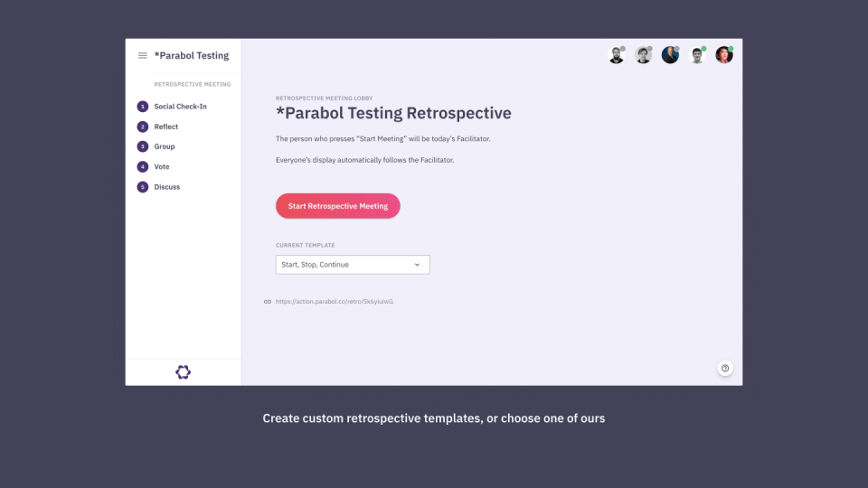
Task: Click the second team member avatar
Action: point(643,55)
